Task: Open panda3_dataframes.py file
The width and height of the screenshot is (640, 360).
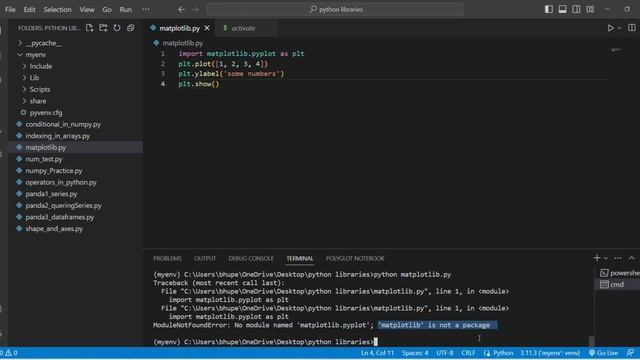Action: pyautogui.click(x=60, y=217)
